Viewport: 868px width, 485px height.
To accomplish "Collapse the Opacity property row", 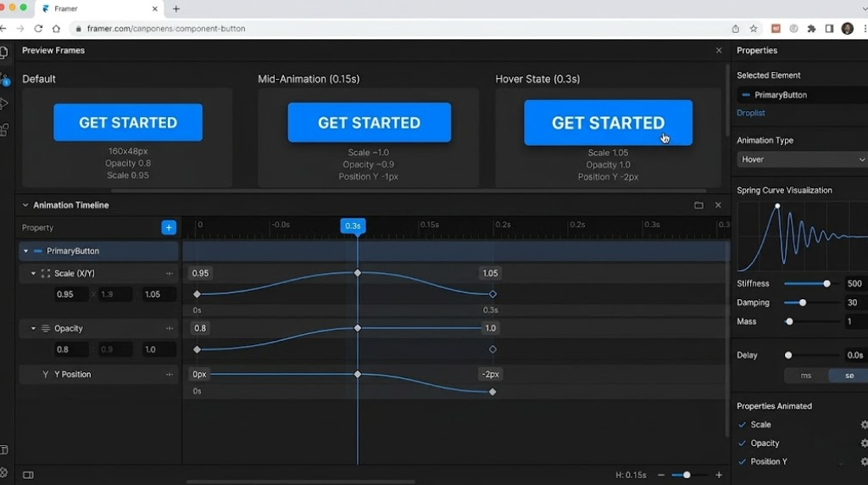I will 34,329.
